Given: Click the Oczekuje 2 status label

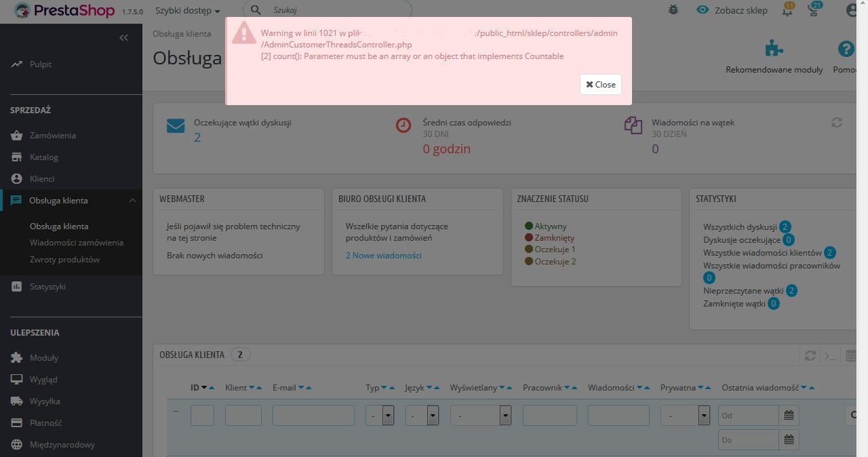Looking at the screenshot, I should point(555,262).
